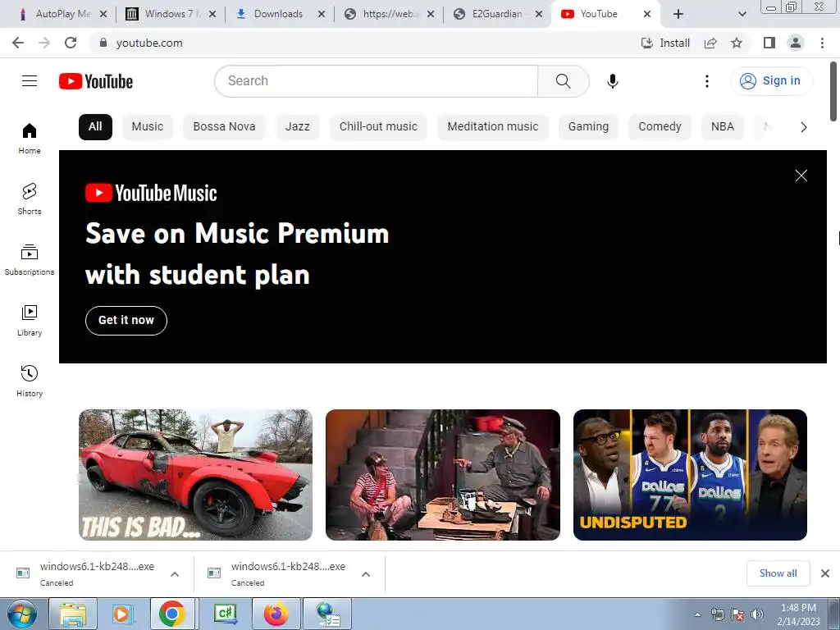Launch Firefox from the taskbar
Image resolution: width=840 pixels, height=630 pixels.
[x=276, y=614]
